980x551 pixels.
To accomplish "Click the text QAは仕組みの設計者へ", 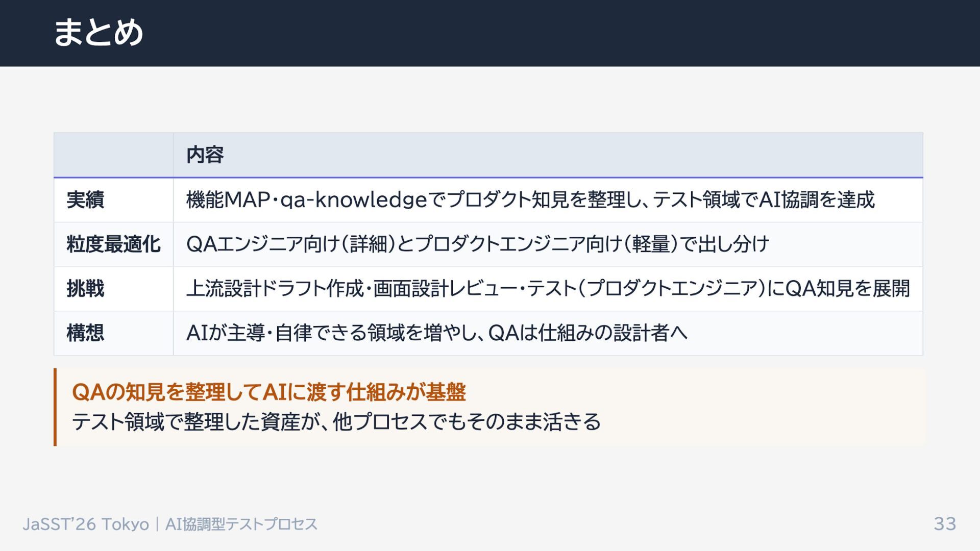I will (587, 333).
